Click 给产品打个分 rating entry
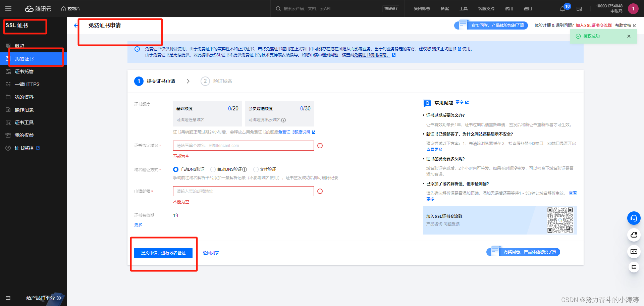Viewport: 644px width, 306px height. 43,298
